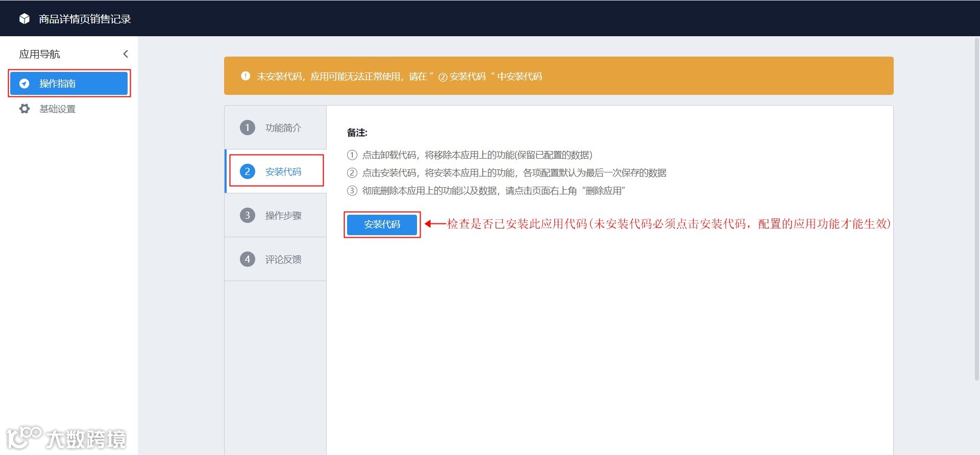Image resolution: width=980 pixels, height=455 pixels.
Task: Click the 应用导航 sidebar heading
Action: point(40,54)
